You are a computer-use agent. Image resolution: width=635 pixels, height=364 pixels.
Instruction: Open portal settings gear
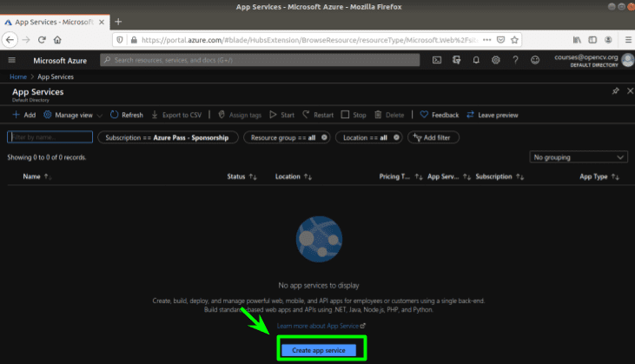(x=496, y=60)
